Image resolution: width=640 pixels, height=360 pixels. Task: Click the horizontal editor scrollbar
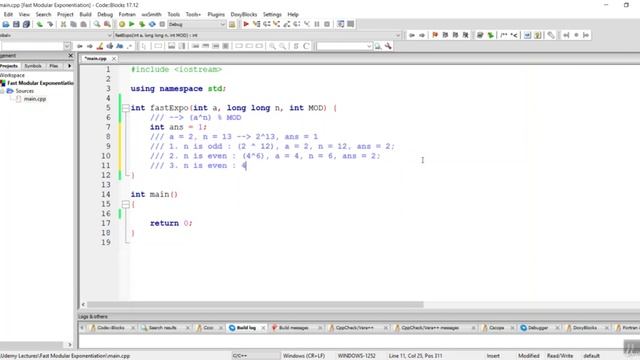[256, 304]
